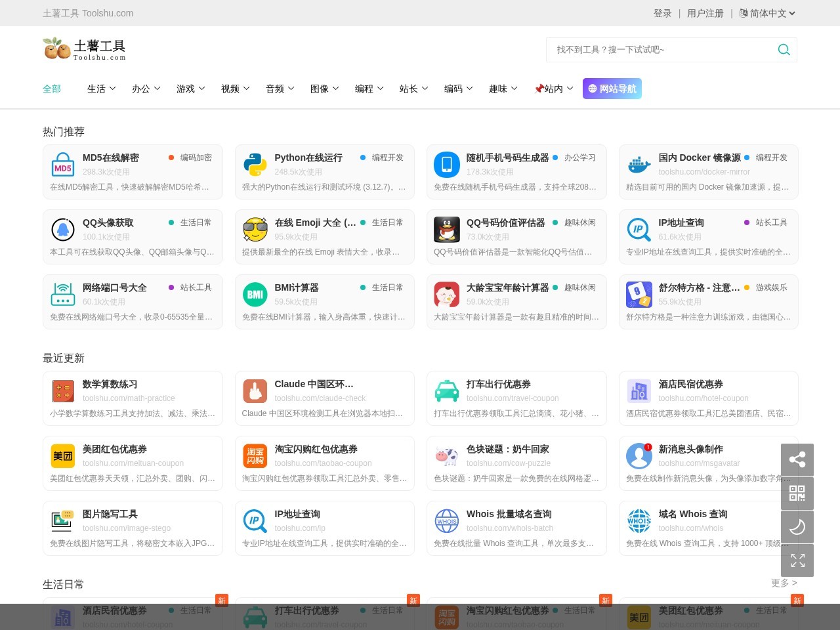Click 更多 > in 生活日常 section

tap(784, 583)
